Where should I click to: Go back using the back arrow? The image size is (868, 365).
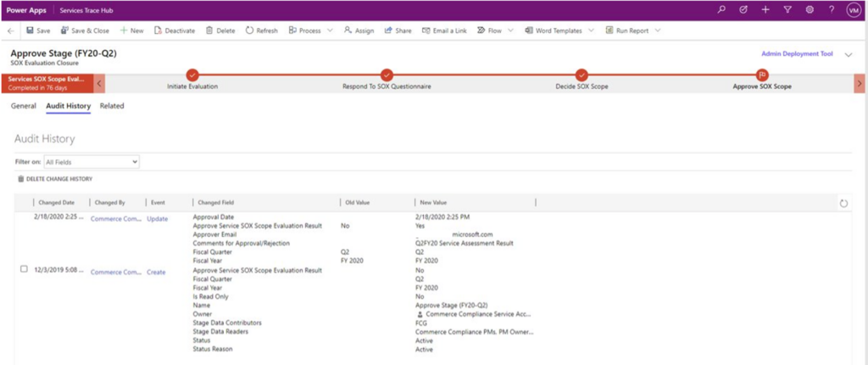click(11, 31)
